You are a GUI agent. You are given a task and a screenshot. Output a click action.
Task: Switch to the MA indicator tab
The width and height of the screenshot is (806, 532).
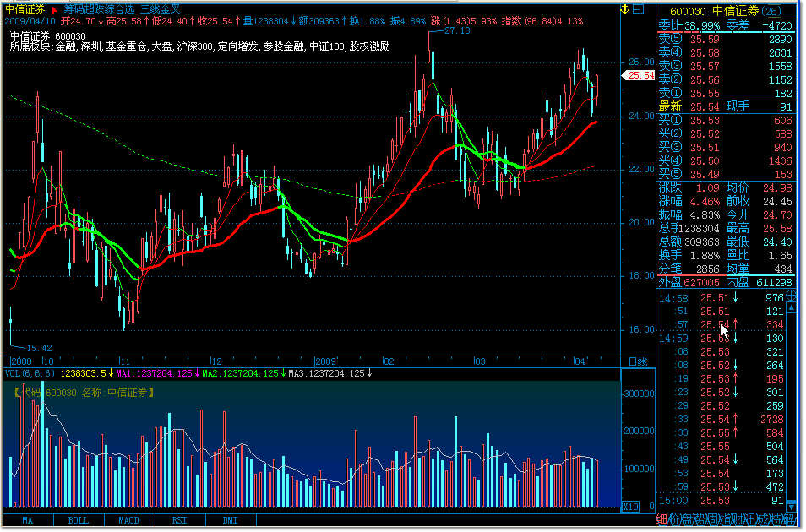tap(28, 520)
